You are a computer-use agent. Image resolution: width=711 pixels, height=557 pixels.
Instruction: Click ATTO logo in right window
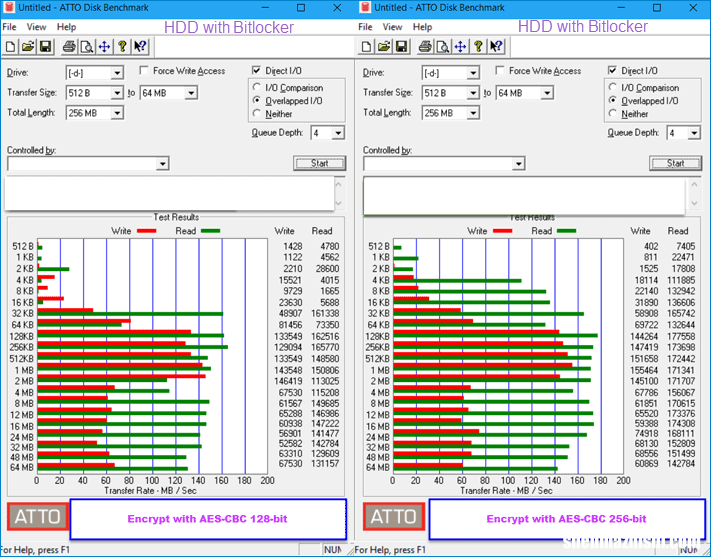click(x=394, y=517)
